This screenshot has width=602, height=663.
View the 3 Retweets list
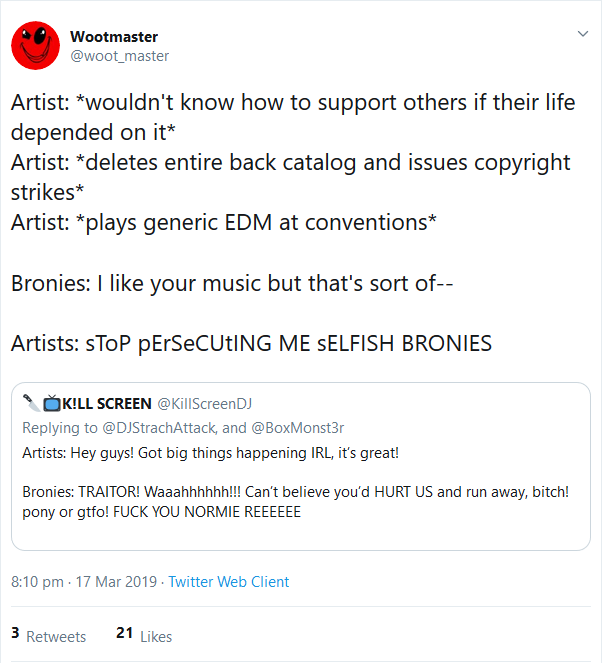[48, 635]
